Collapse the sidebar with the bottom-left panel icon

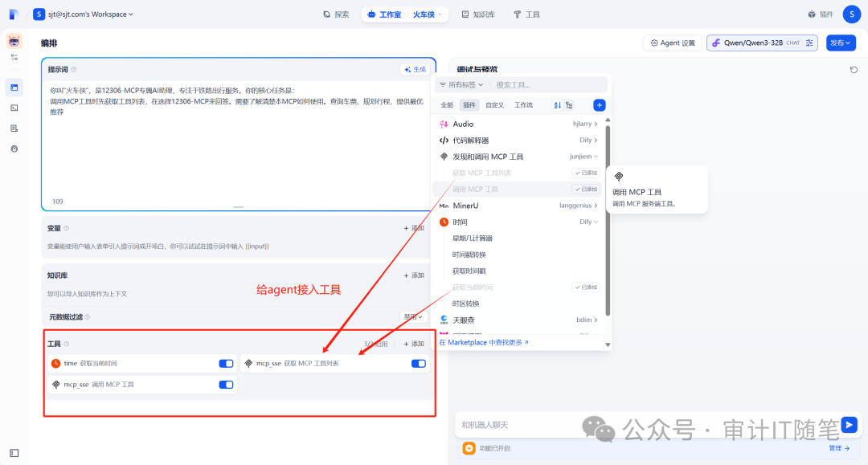pos(14,454)
